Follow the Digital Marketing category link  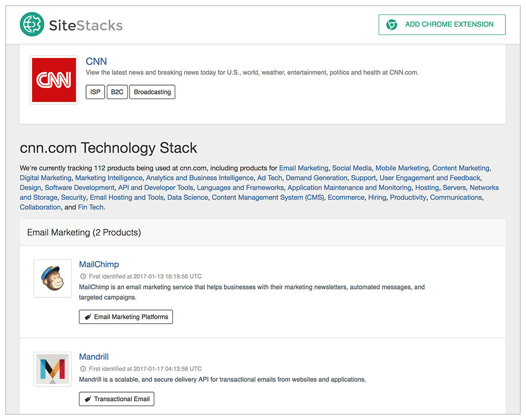pos(45,178)
